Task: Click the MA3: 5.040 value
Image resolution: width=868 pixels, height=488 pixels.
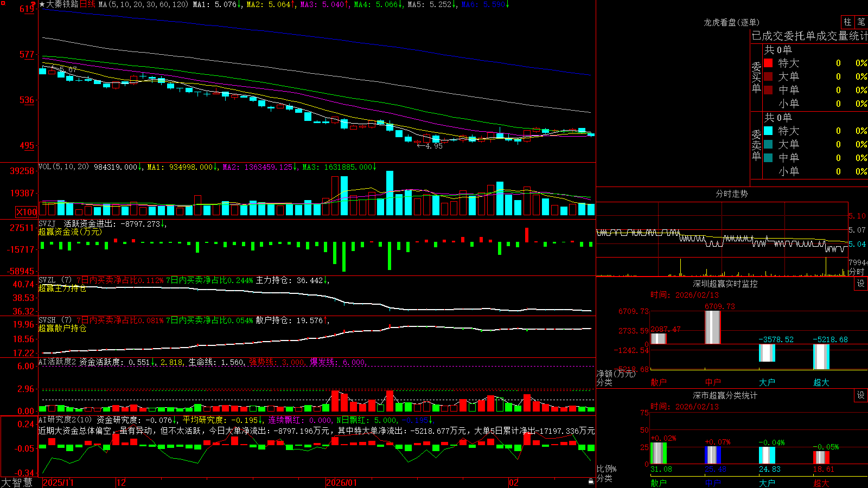Action: click(324, 4)
